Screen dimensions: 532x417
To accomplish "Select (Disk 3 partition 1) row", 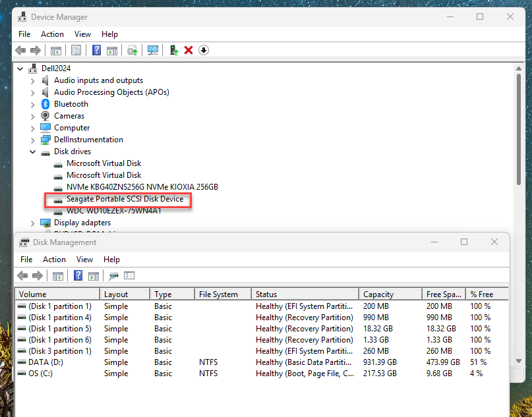I will [262, 351].
